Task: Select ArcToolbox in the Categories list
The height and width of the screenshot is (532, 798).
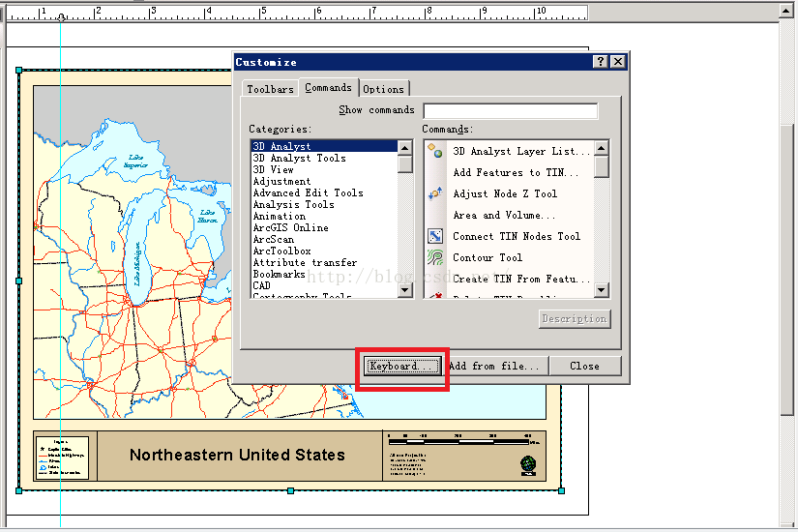Action: coord(281,251)
